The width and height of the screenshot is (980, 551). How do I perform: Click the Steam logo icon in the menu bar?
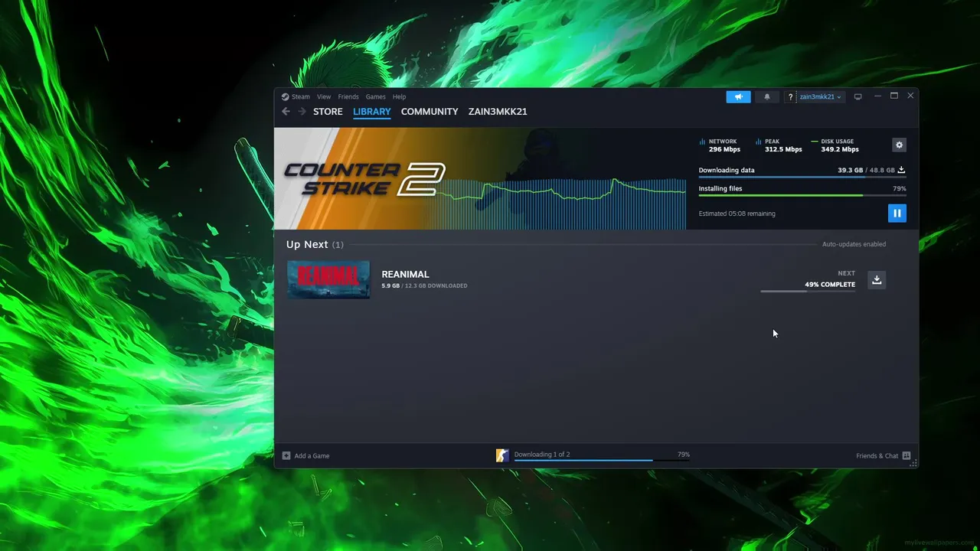point(285,97)
